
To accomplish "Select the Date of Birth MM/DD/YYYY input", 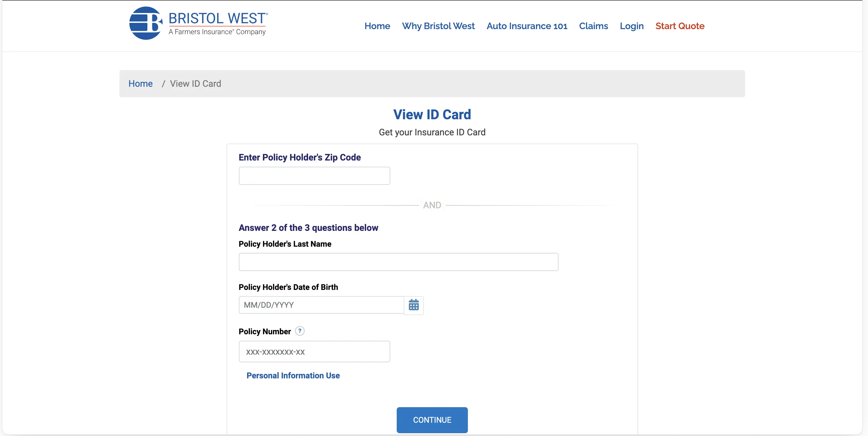I will click(321, 305).
